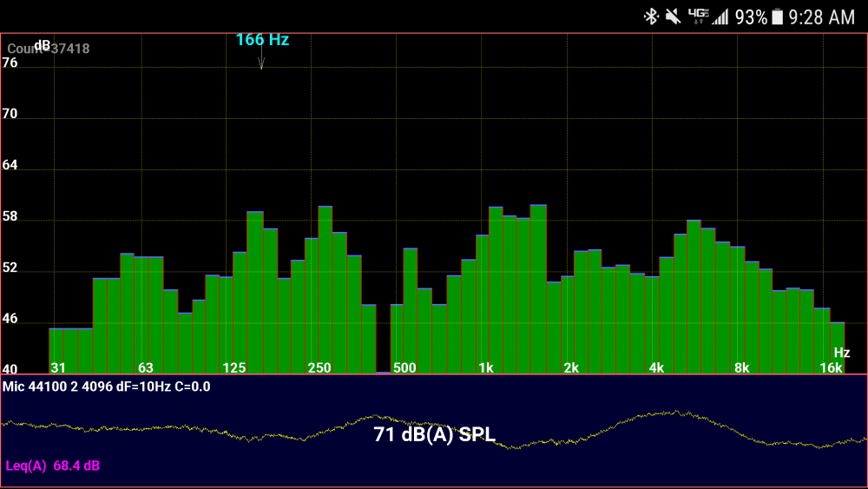Tap the 250 Hz frequency label
The height and width of the screenshot is (489, 868).
pyautogui.click(x=319, y=367)
